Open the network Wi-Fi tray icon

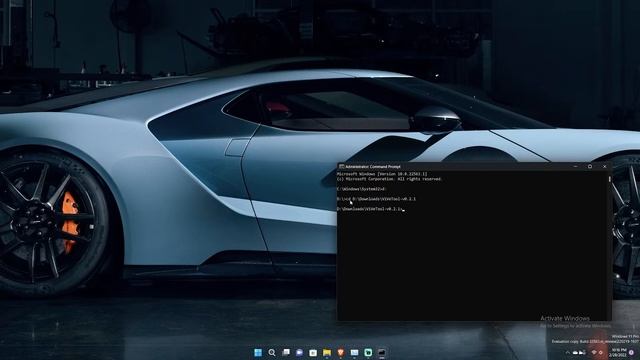(x=594, y=352)
